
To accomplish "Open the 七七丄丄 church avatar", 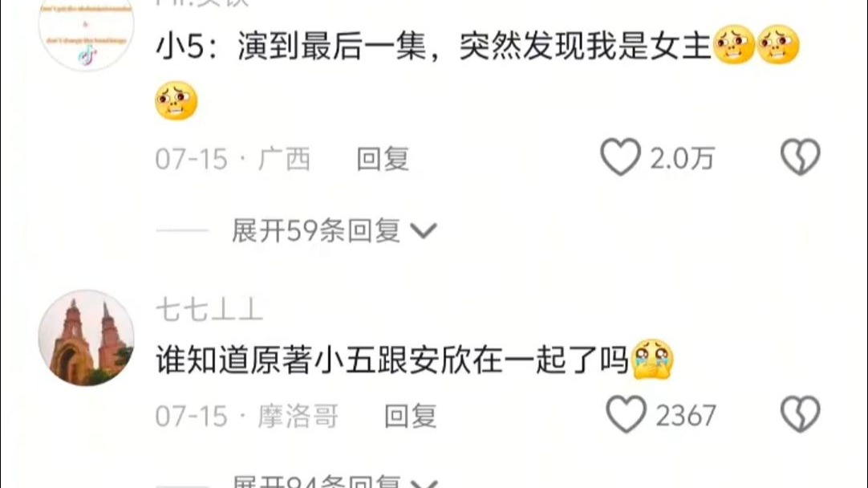I will click(87, 337).
